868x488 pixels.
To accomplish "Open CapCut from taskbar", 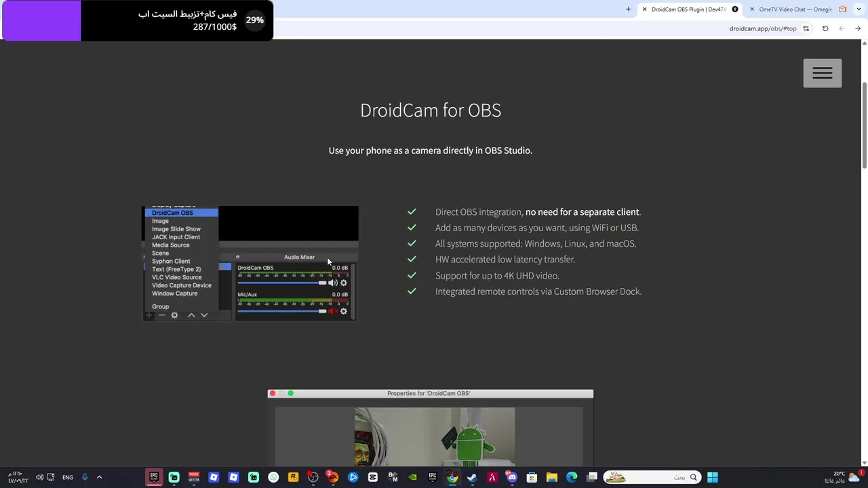I will [x=373, y=477].
